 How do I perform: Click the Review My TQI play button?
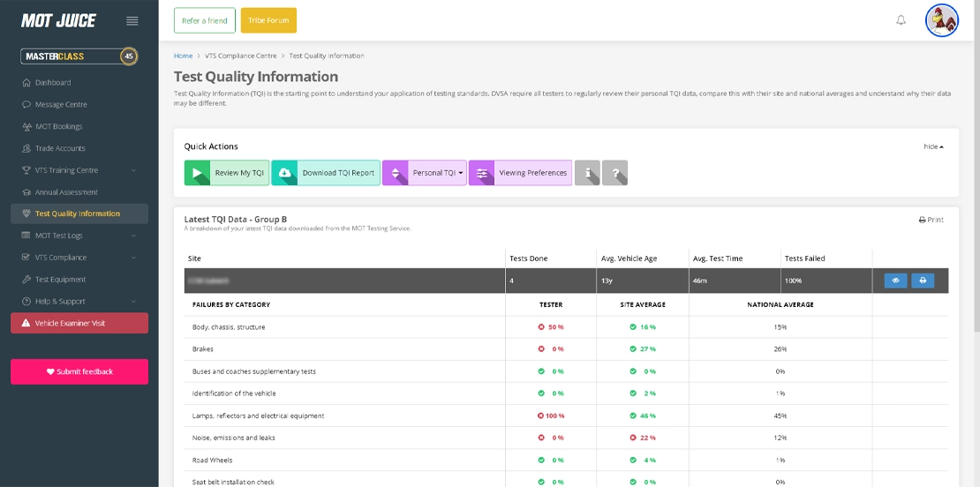coord(227,173)
